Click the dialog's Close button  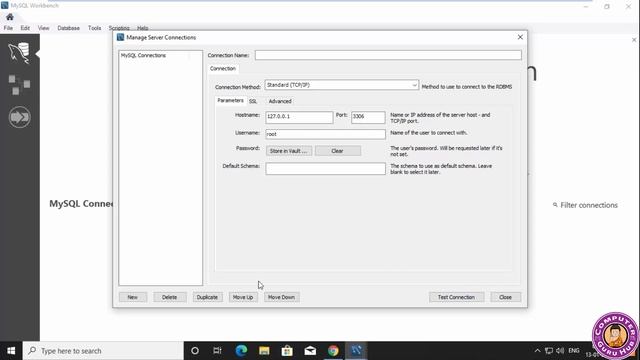[x=505, y=297]
